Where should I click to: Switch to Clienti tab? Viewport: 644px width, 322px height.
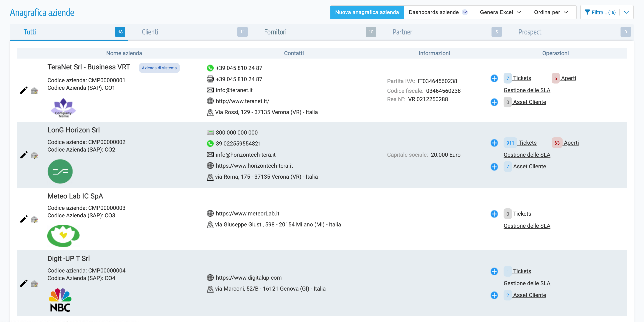[150, 32]
